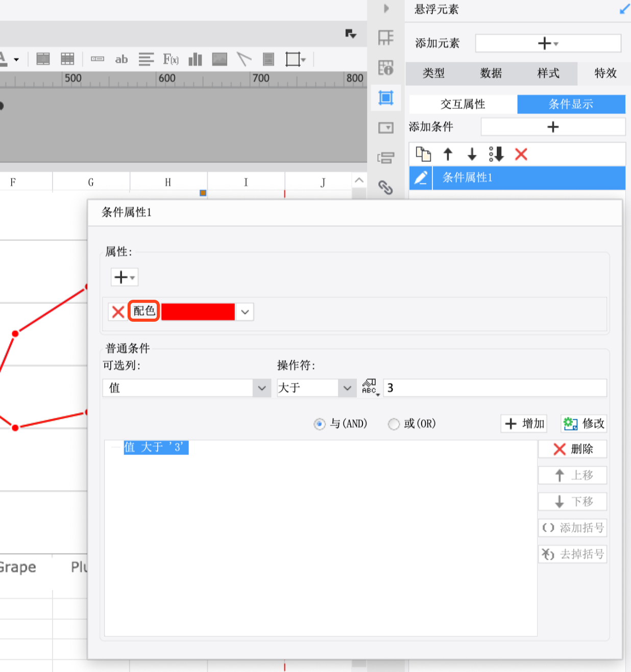The height and width of the screenshot is (672, 631).
Task: Switch to the 类型 tab
Action: 434,74
